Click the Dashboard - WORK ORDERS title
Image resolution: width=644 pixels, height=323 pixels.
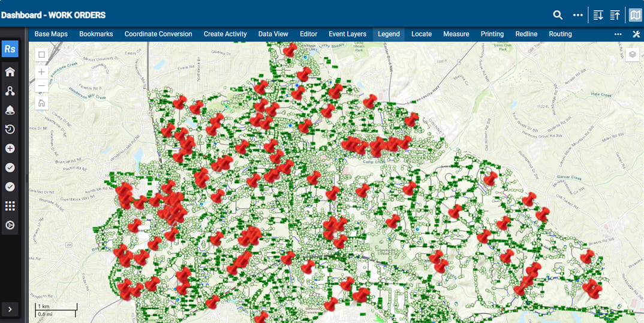click(x=53, y=15)
